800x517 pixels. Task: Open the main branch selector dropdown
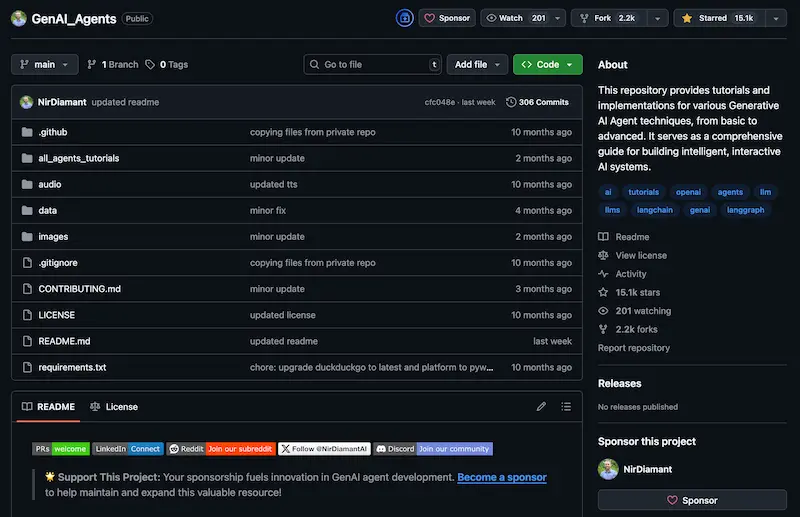point(45,64)
